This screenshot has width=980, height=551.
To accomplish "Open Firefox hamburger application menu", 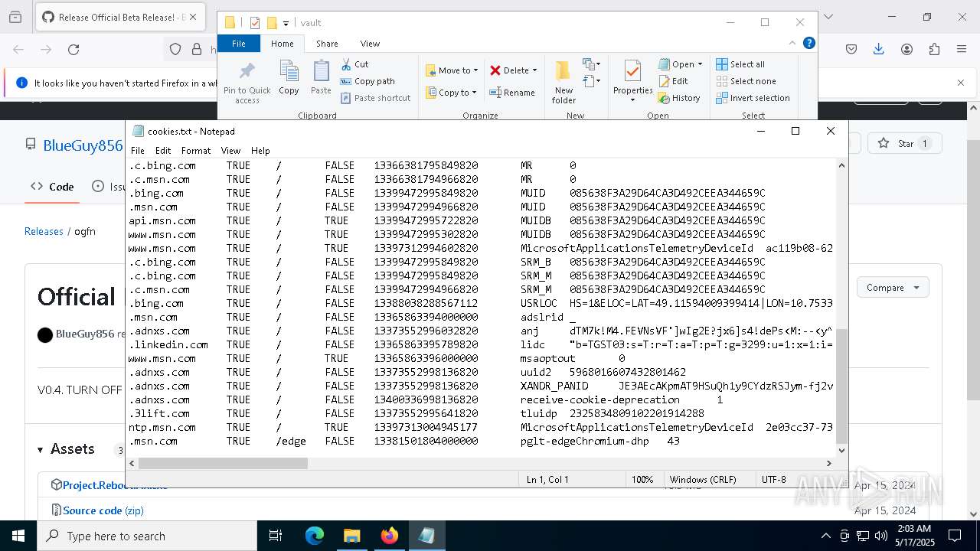I will tap(962, 50).
